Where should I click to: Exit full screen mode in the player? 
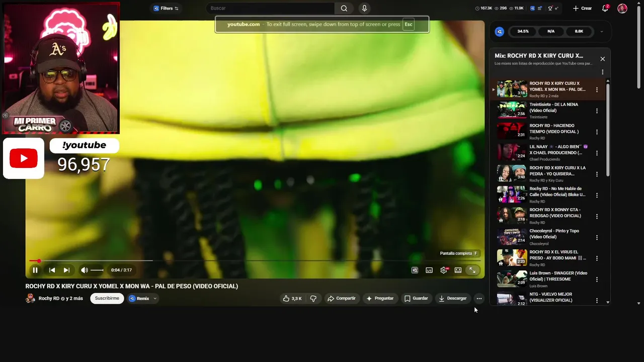pos(472,270)
